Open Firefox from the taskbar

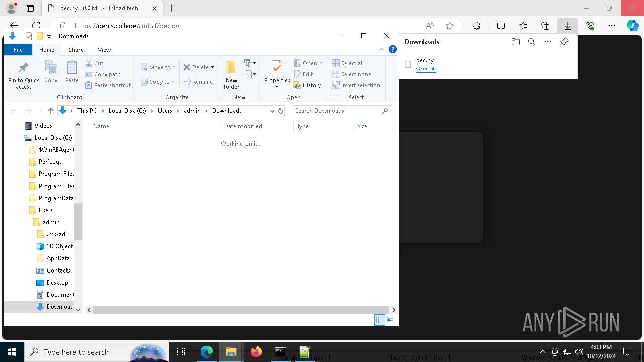click(x=256, y=352)
